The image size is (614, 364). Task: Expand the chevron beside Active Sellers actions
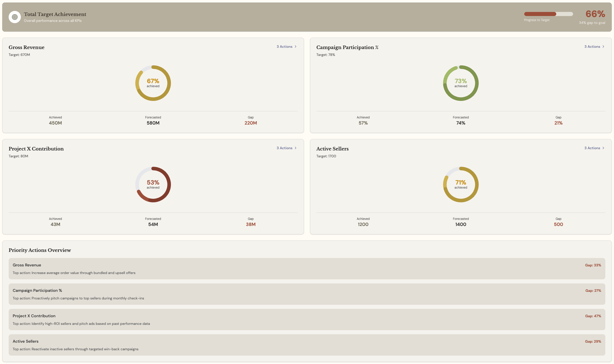coord(603,148)
